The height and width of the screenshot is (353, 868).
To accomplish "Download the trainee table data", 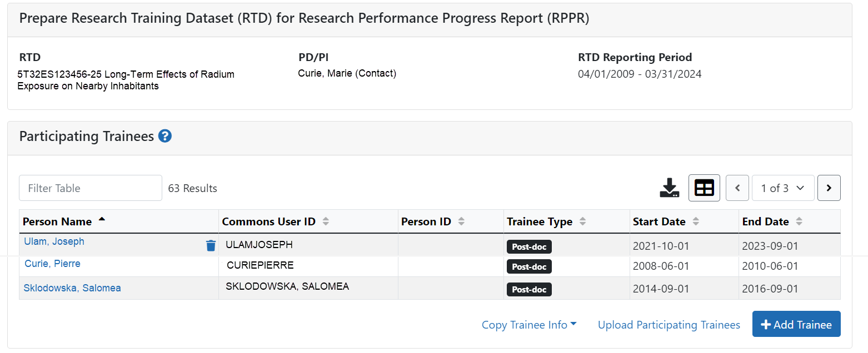I will 669,188.
